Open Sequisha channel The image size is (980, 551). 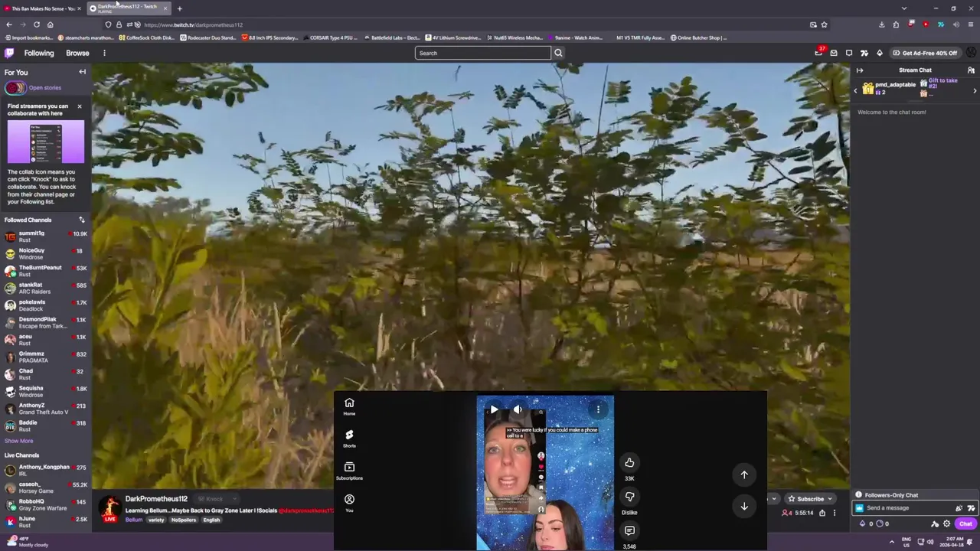[46, 391]
